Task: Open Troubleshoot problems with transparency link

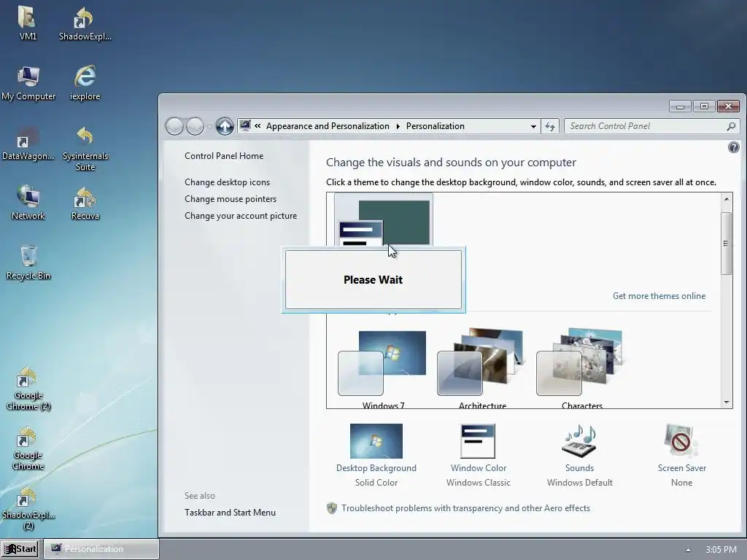Action: [x=465, y=508]
